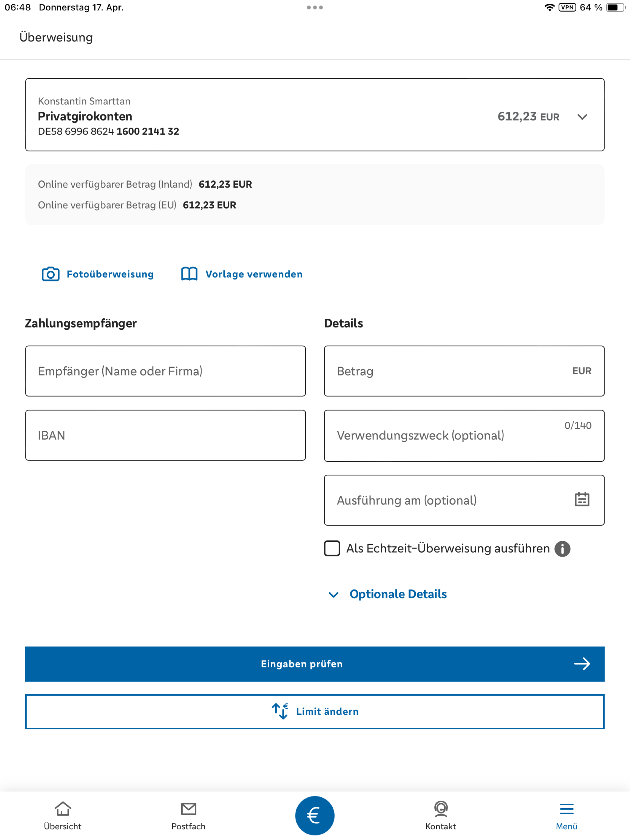
Task: Tap the VPN status indicator
Action: (567, 8)
